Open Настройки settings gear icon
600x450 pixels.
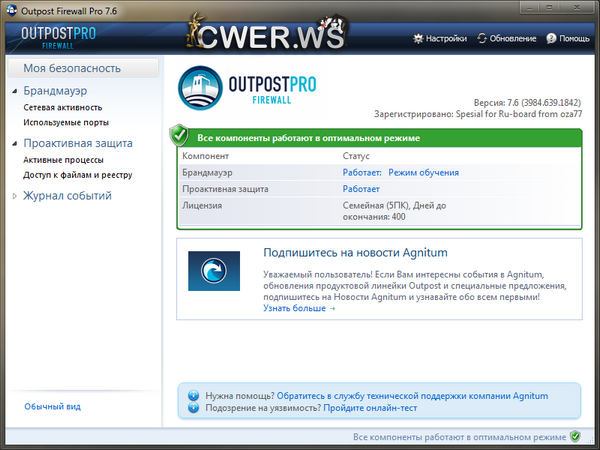pos(418,39)
